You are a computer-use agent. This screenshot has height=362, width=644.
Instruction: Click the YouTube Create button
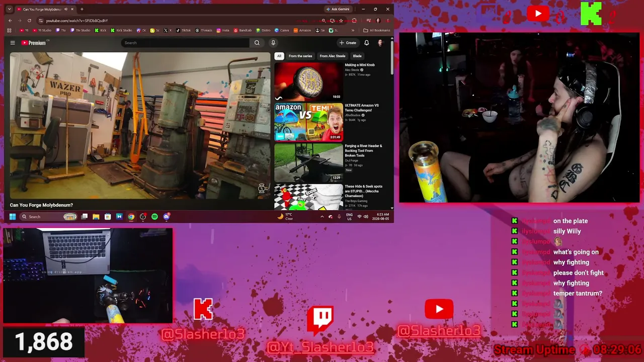(x=348, y=43)
